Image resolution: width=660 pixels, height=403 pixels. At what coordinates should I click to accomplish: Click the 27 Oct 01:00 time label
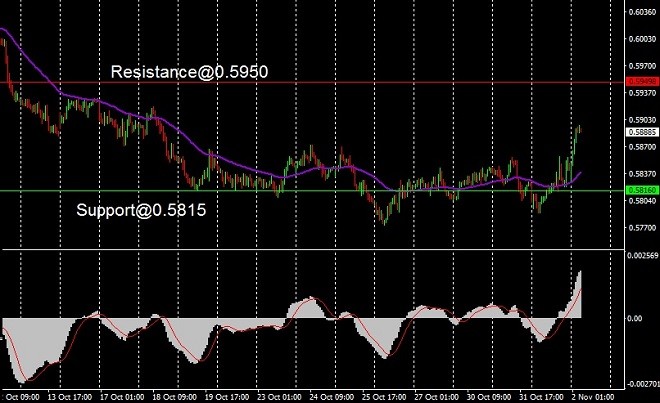(436, 397)
